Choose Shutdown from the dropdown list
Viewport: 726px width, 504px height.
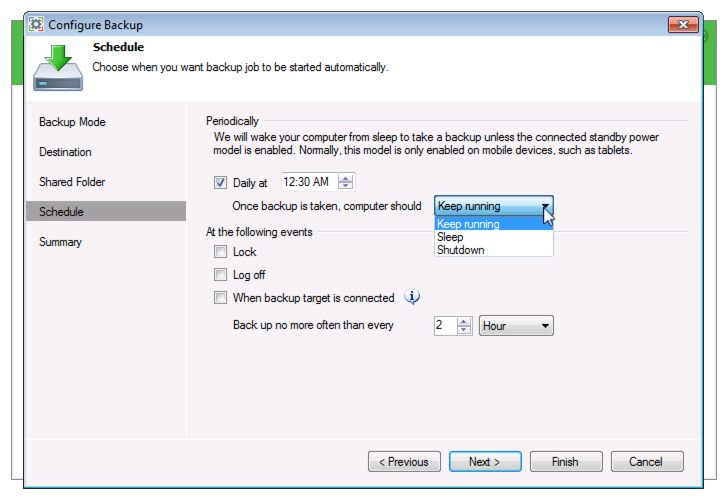[494, 250]
